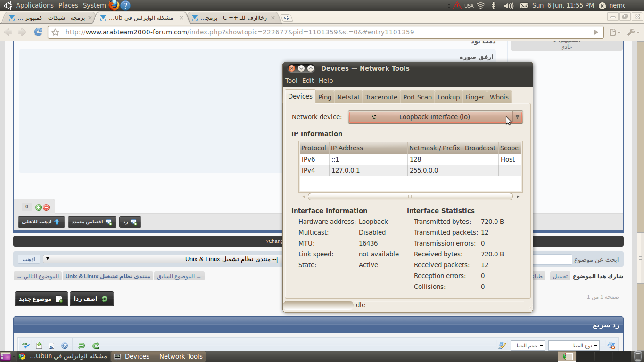The image size is (644, 362).
Task: Click the add reply button
Action: 92,299
